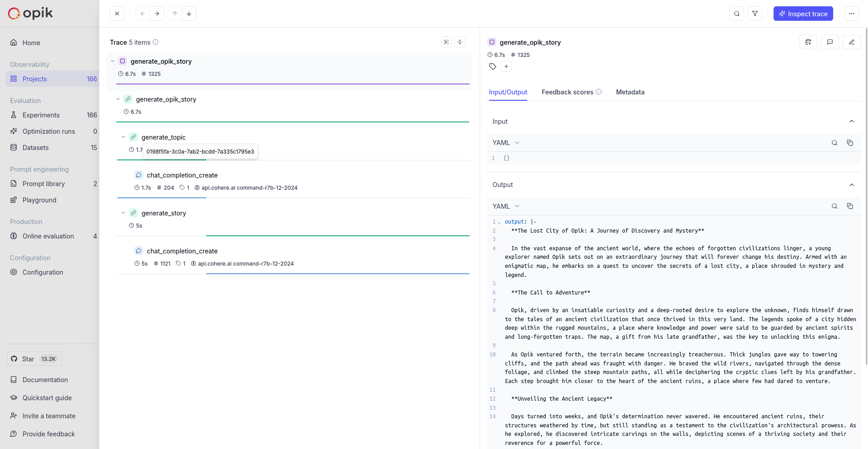
Task: Click the edit pencil icon
Action: 851,42
